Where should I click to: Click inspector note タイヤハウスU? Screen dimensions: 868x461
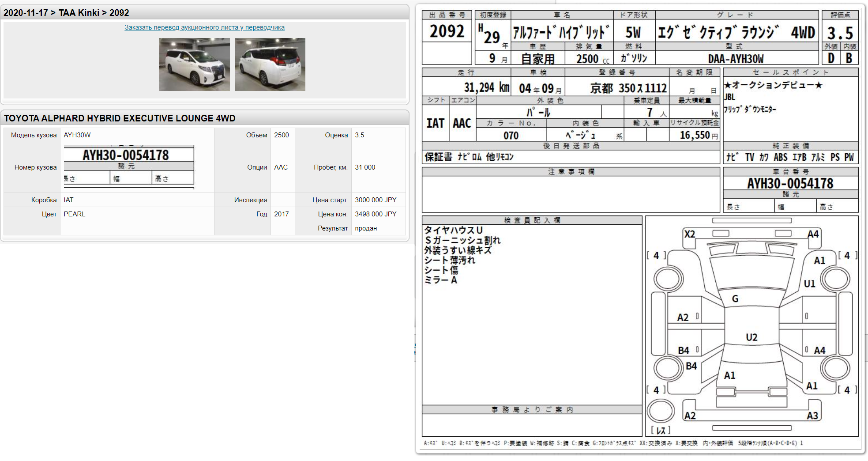[x=453, y=230]
